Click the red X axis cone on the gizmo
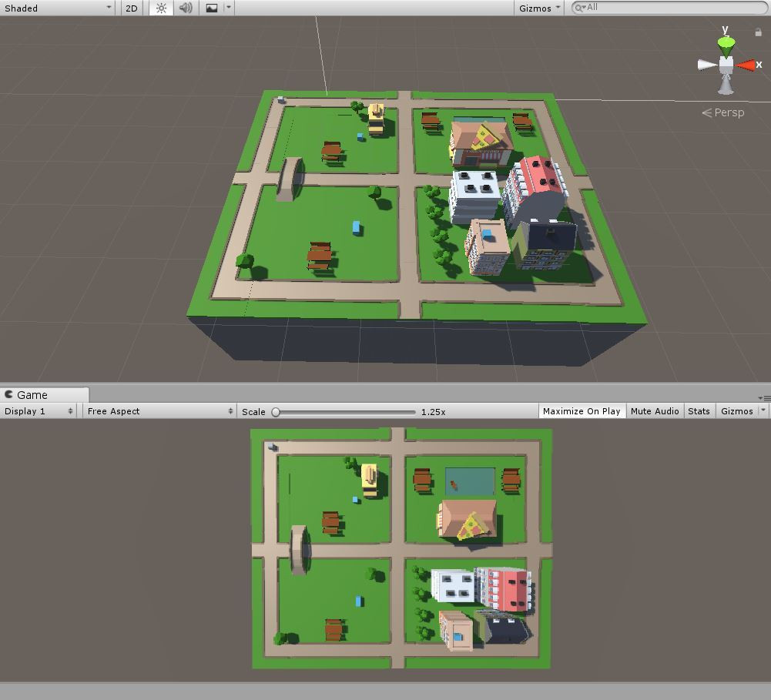 [x=746, y=65]
